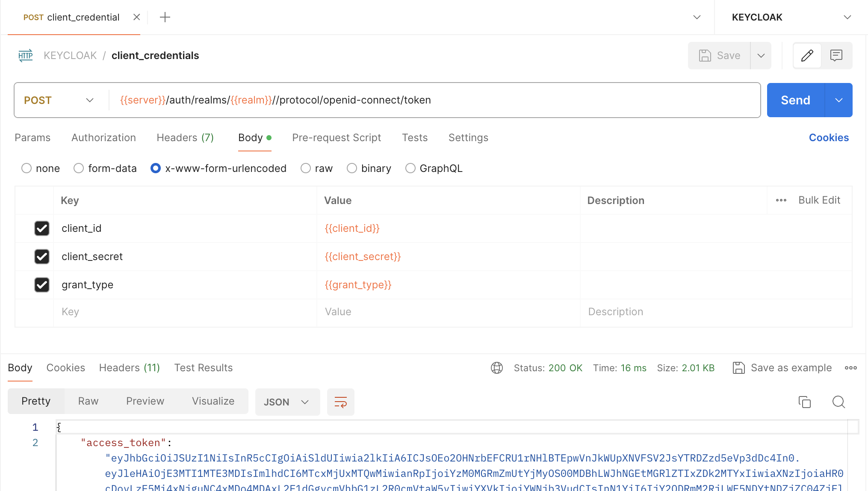Screen dimensions: 868x491
Task: Click the Status: 200 OK indicator
Action: click(x=548, y=368)
